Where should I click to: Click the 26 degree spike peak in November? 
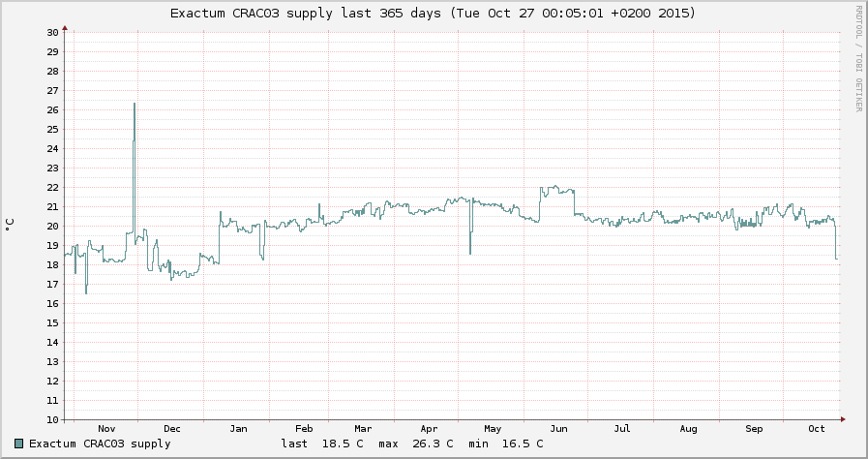pos(135,104)
